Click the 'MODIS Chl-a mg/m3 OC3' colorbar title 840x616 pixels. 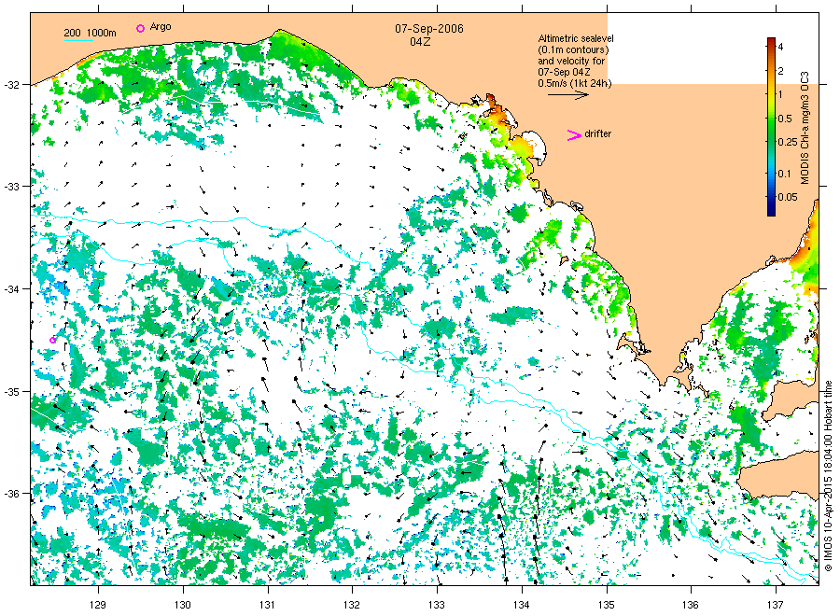(x=805, y=128)
